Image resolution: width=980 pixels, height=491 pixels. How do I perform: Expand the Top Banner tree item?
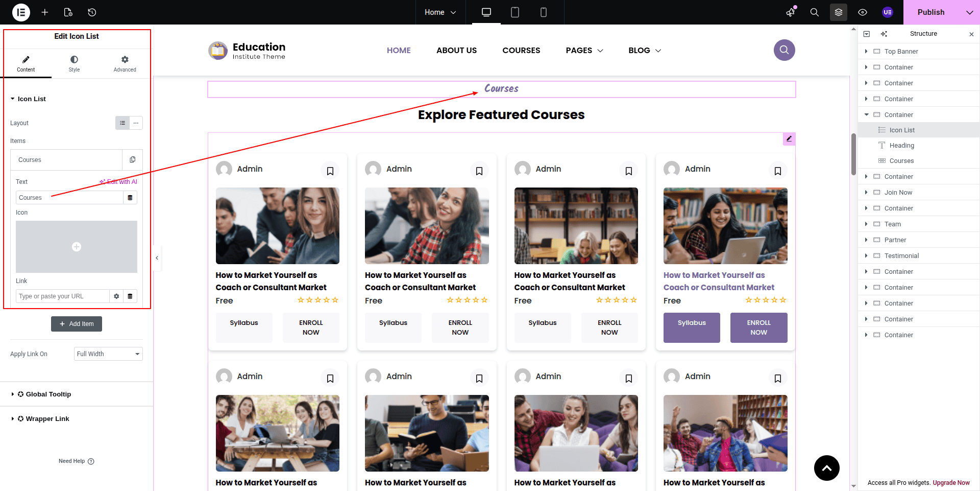pyautogui.click(x=866, y=51)
